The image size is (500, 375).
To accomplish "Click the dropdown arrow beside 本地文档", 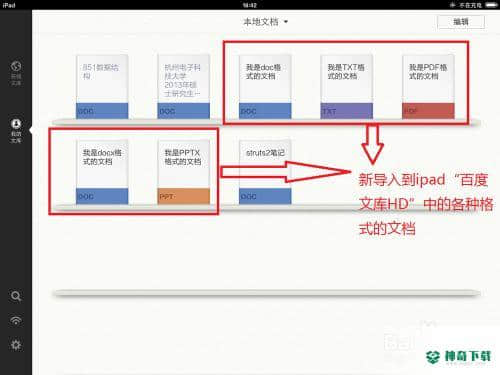I will tap(286, 22).
